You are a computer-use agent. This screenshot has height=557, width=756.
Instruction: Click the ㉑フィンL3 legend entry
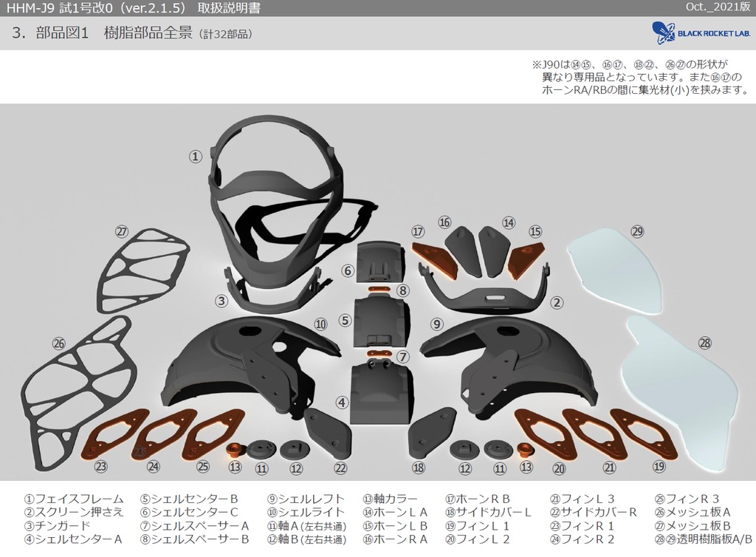[583, 499]
